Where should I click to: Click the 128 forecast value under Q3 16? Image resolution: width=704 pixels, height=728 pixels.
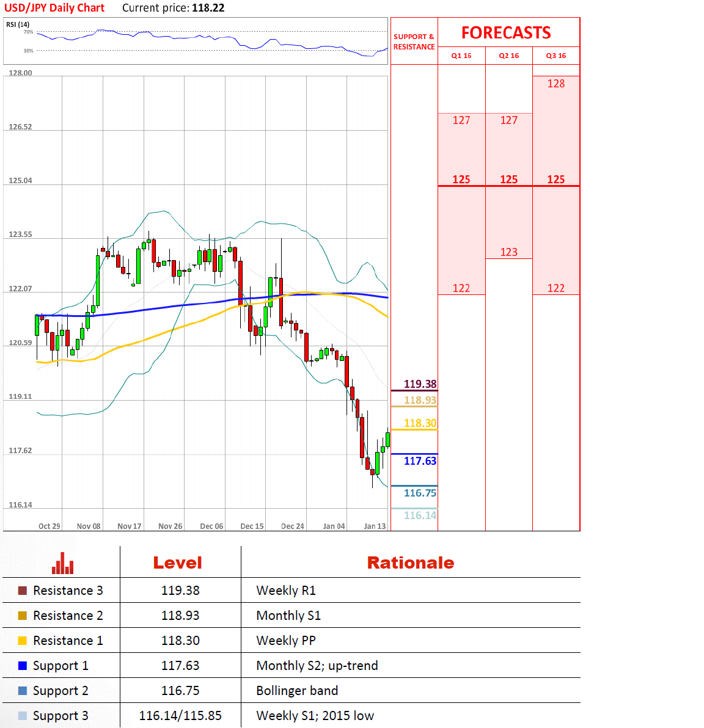[555, 84]
